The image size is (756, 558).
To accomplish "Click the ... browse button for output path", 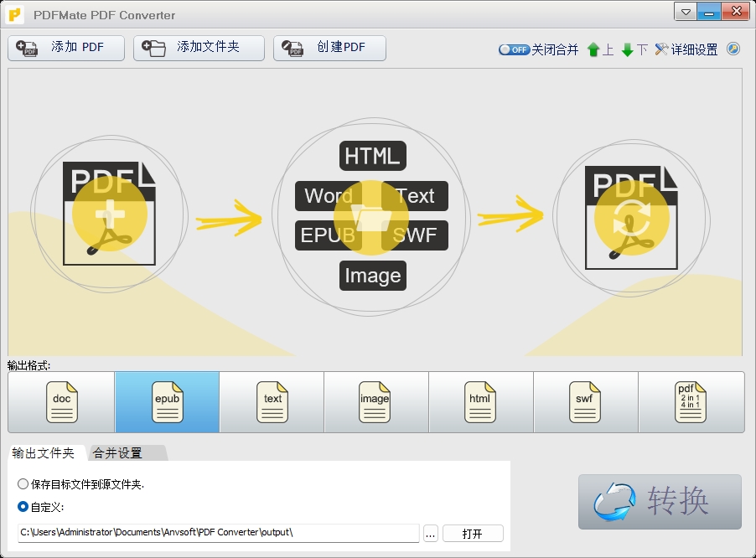I will click(x=430, y=534).
